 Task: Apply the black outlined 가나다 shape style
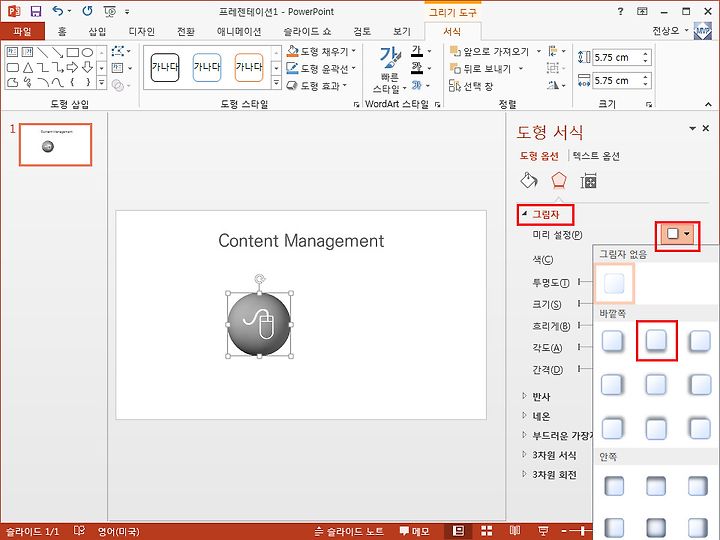point(165,67)
